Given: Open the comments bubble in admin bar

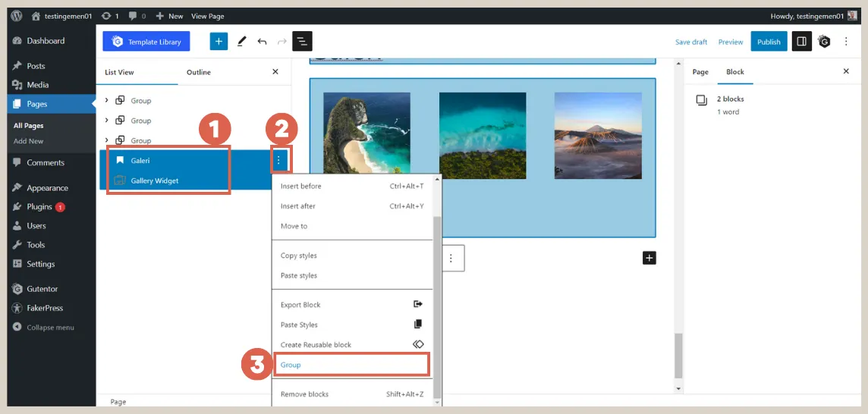Looking at the screenshot, I should pos(136,16).
